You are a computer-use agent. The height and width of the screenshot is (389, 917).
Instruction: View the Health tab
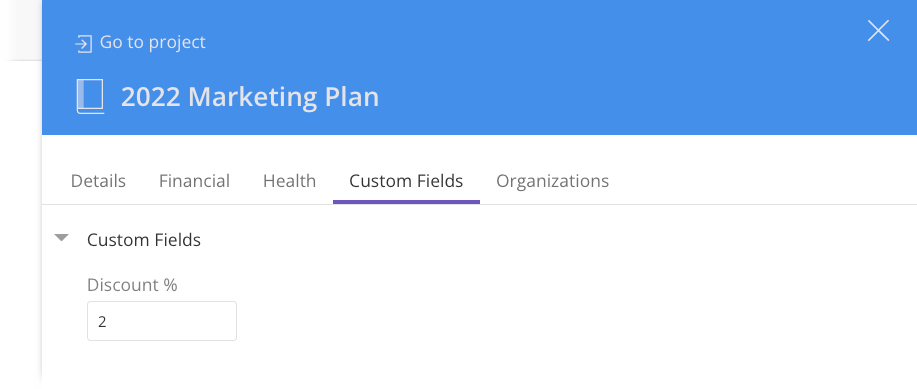(x=289, y=181)
